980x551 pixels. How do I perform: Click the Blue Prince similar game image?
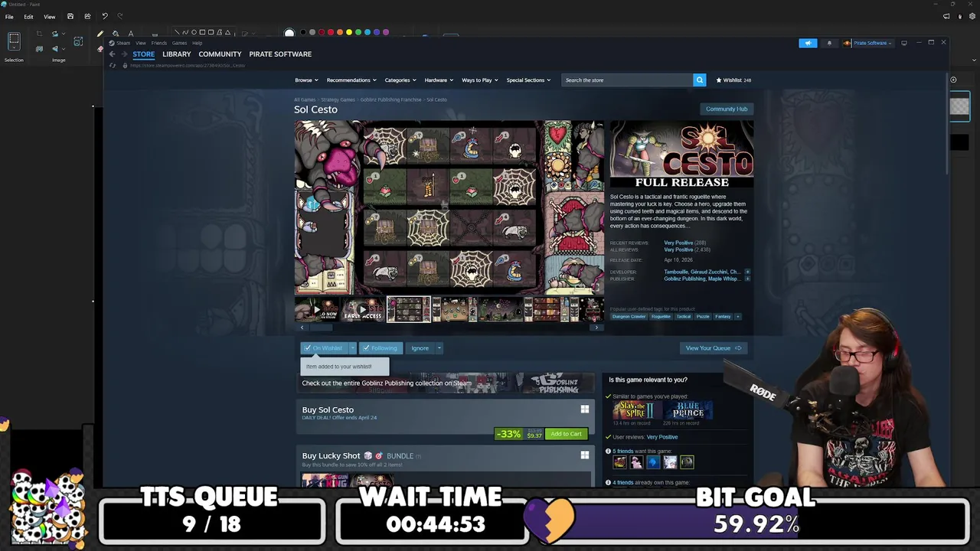[688, 410]
